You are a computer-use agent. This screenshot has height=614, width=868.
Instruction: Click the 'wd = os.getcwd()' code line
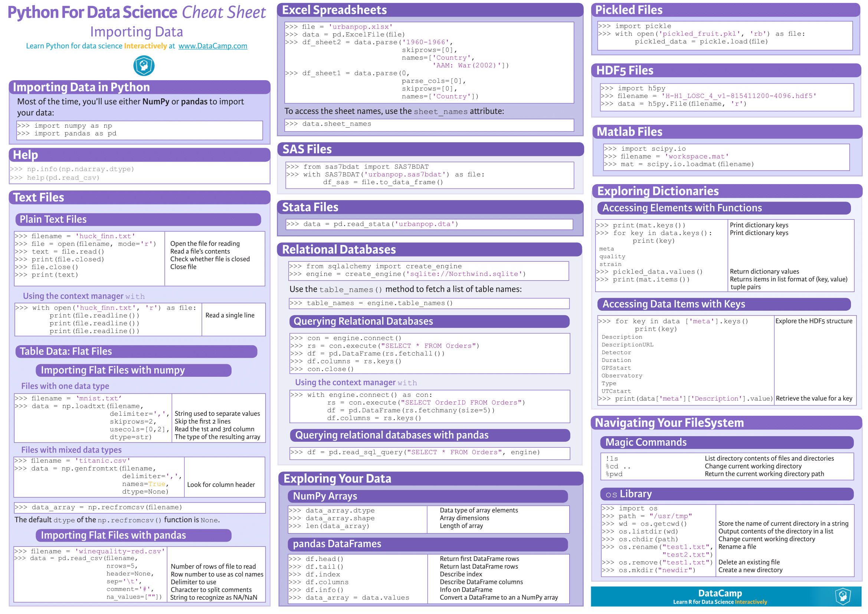tap(645, 524)
